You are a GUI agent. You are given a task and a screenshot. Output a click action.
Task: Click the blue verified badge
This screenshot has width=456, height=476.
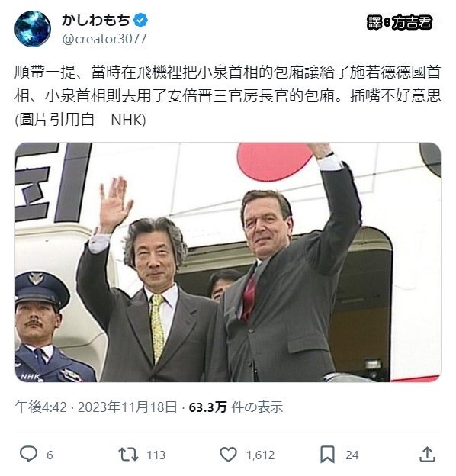[141, 21]
